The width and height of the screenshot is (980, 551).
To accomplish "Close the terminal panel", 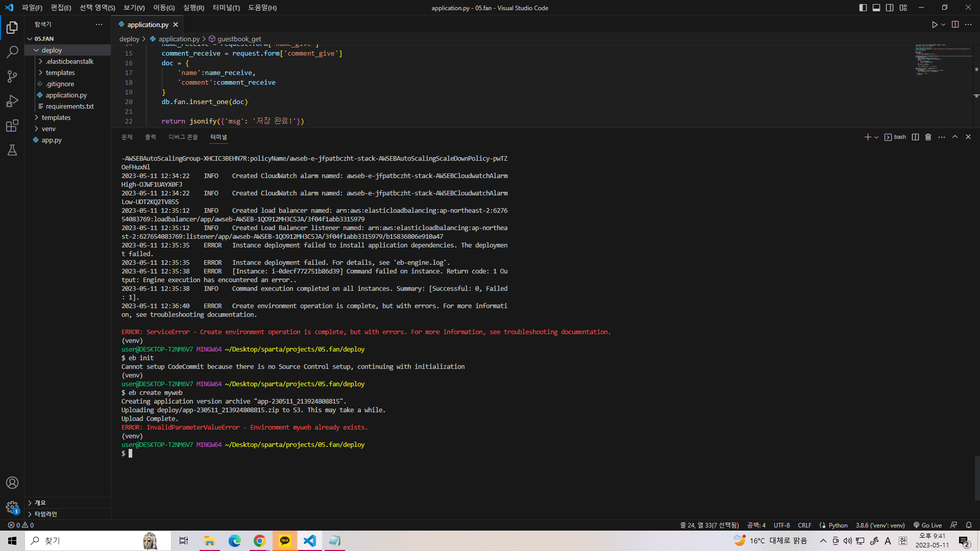I will click(968, 137).
